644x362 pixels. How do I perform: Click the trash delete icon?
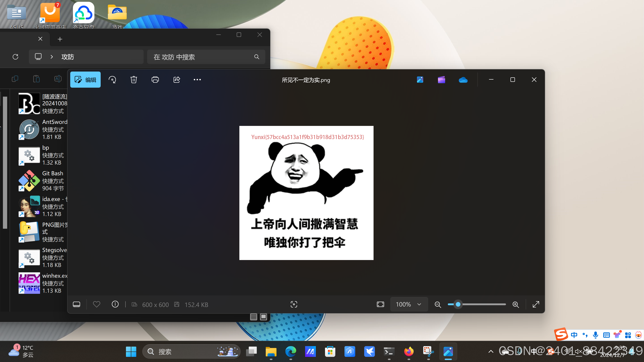tap(134, 80)
